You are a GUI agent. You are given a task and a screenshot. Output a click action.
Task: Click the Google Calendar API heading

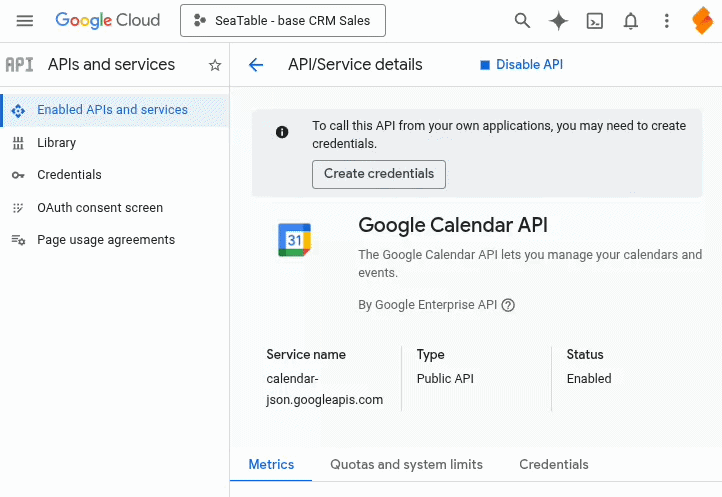pyautogui.click(x=453, y=226)
